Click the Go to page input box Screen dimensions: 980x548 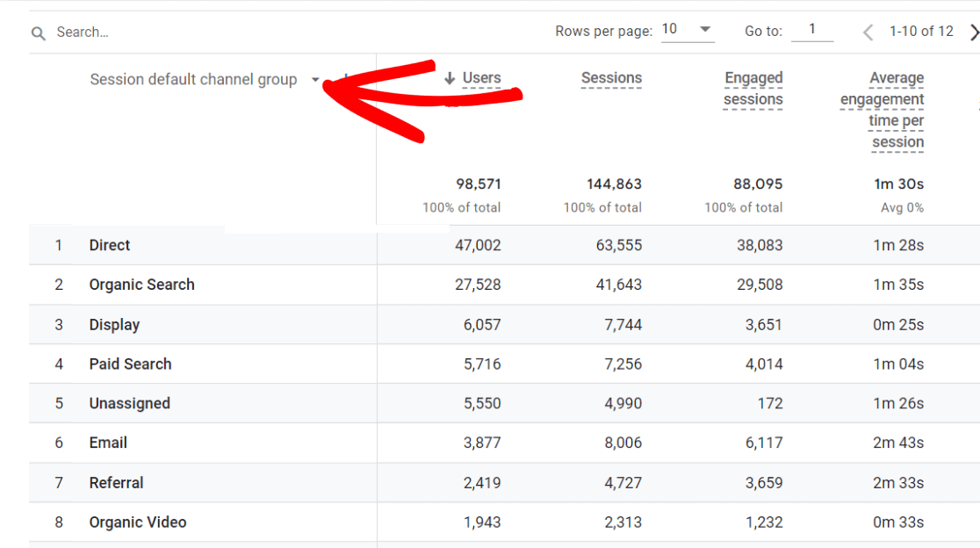click(x=812, y=30)
